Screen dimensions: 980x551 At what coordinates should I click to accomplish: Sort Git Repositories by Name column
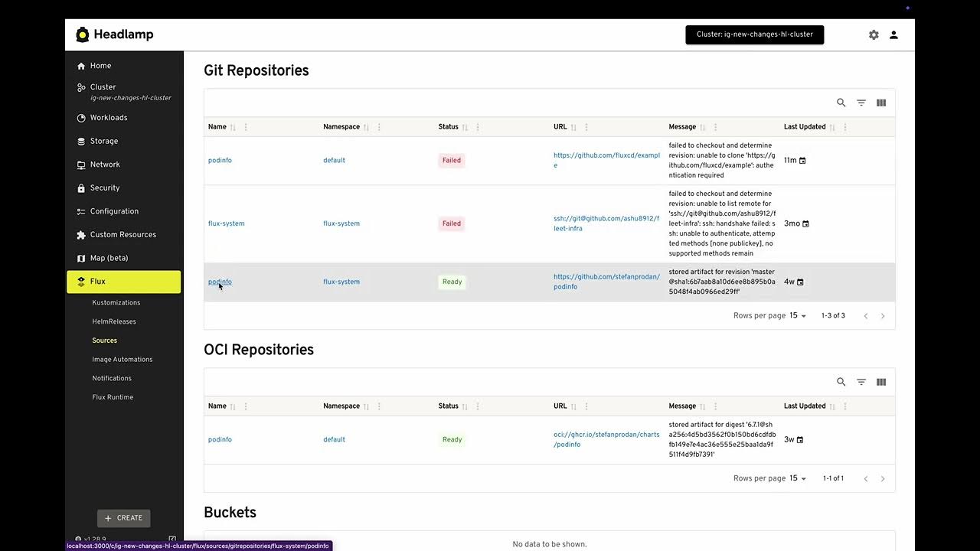(x=234, y=127)
